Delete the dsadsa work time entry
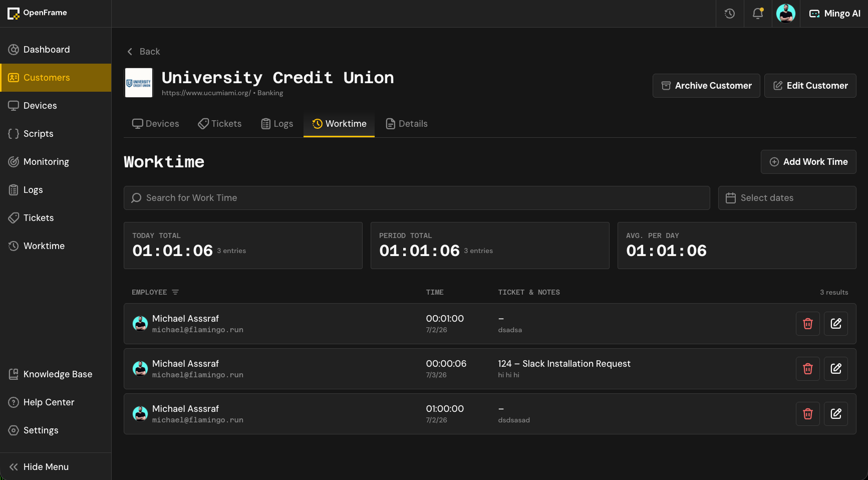The image size is (868, 480). 808,324
